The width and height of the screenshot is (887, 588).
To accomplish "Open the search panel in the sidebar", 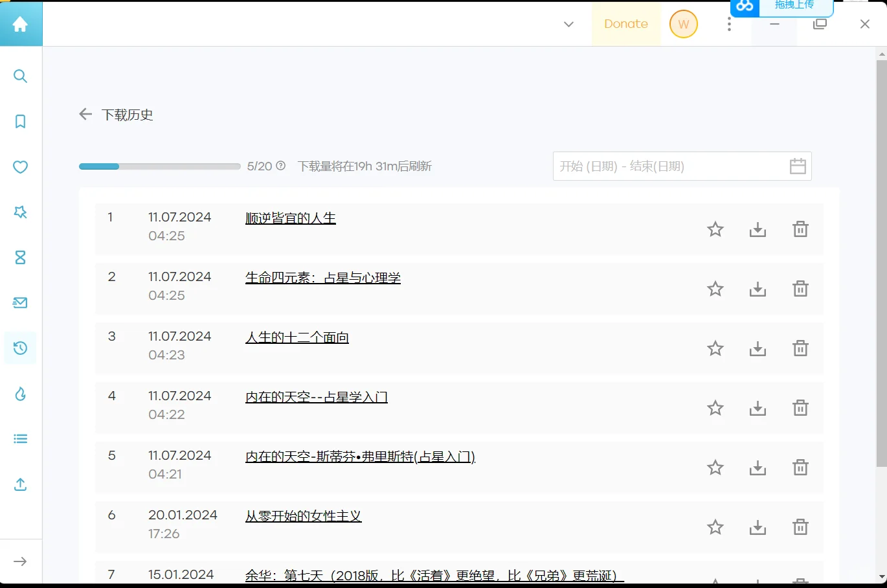I will coord(20,76).
